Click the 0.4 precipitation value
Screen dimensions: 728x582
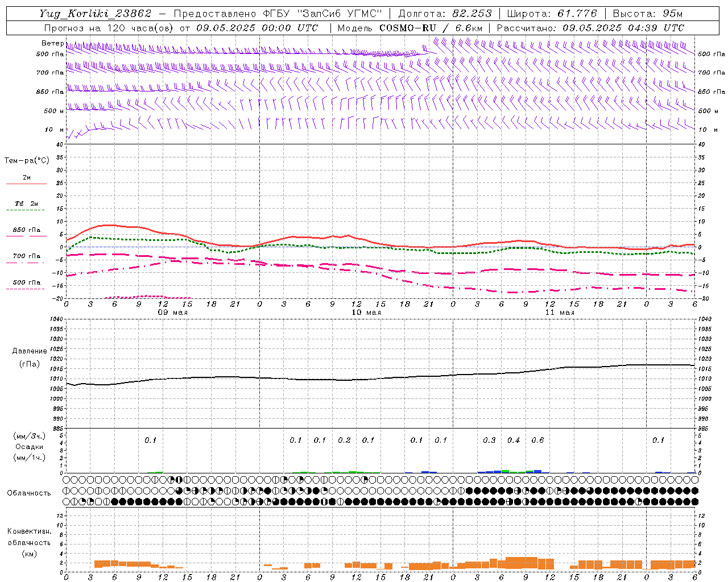click(x=514, y=440)
